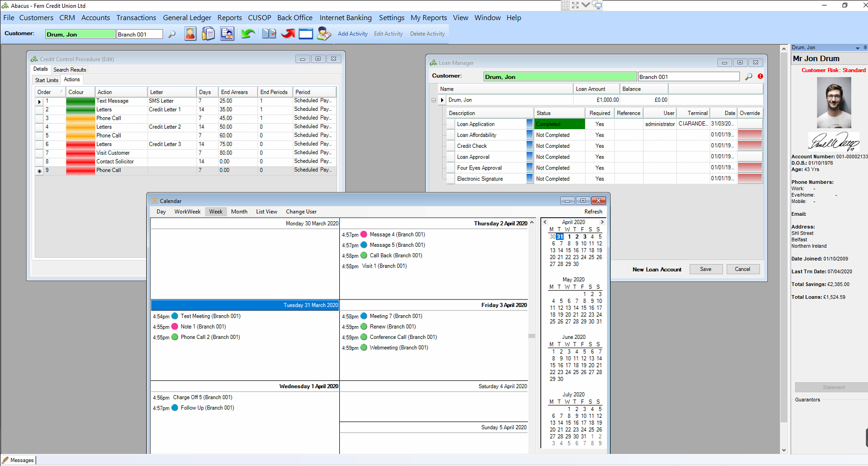Open the blank window toolbar icon
The width and height of the screenshot is (868, 466).
[306, 33]
